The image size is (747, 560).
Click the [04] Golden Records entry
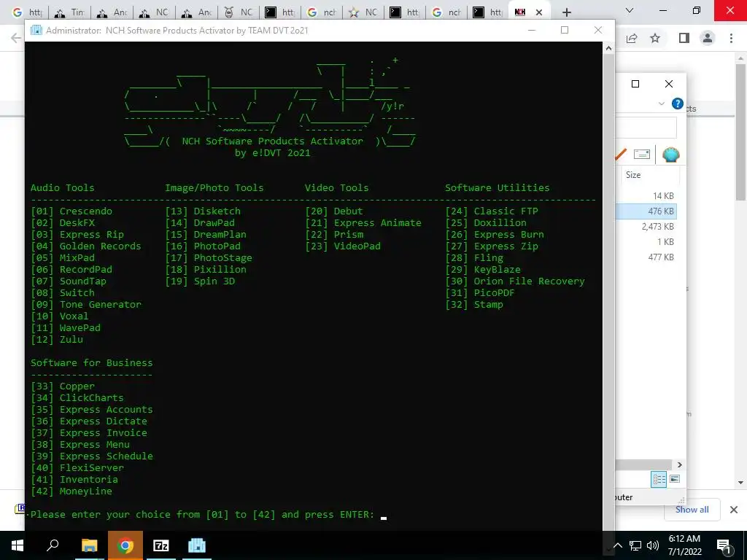[86, 246]
